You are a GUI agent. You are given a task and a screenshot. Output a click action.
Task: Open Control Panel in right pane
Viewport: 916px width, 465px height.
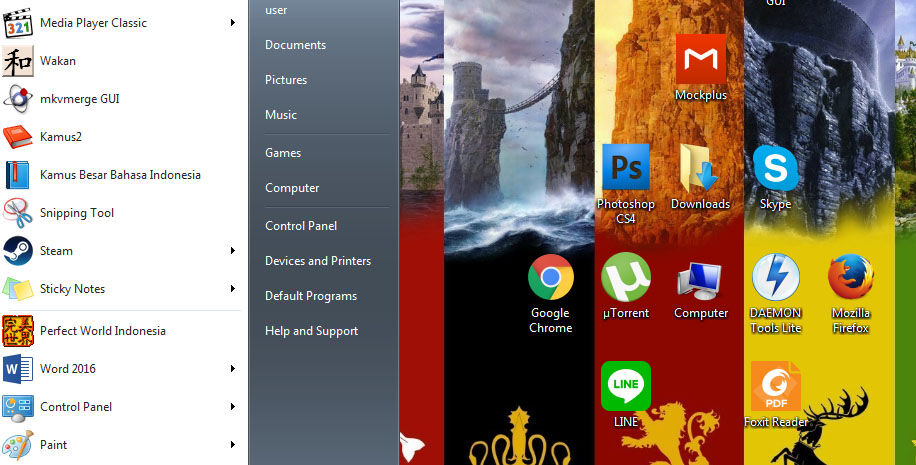tap(301, 226)
